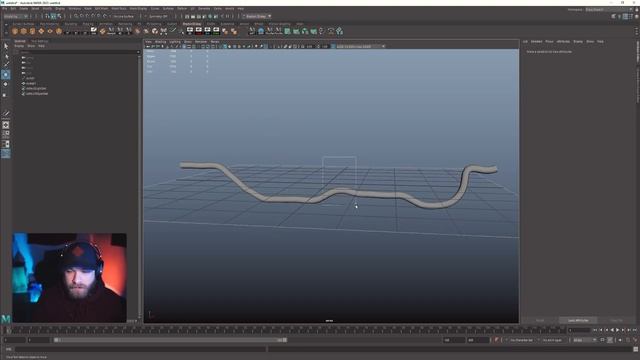Toggle snap to curves magnet
Viewport: 640px width, 360px height.
(x=82, y=16)
